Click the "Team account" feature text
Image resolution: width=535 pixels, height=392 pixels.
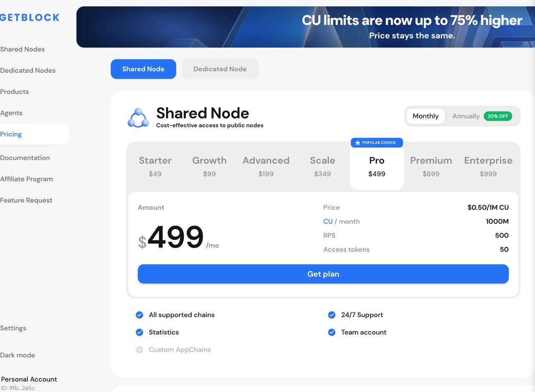click(x=364, y=332)
